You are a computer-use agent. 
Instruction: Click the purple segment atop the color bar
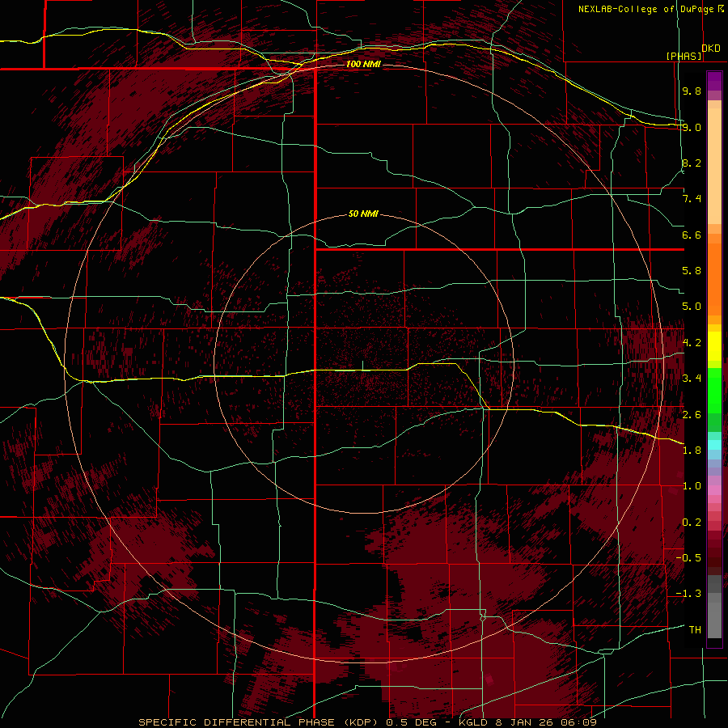tap(714, 81)
